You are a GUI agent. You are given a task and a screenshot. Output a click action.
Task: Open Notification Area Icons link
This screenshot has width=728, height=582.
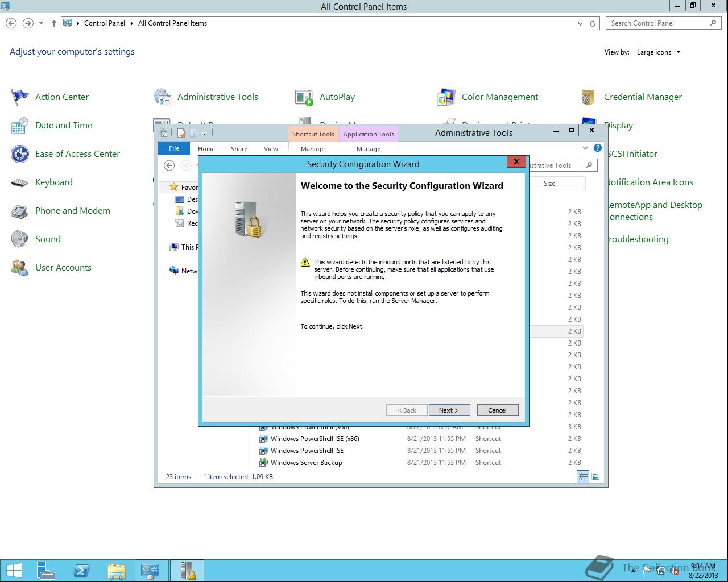point(649,182)
